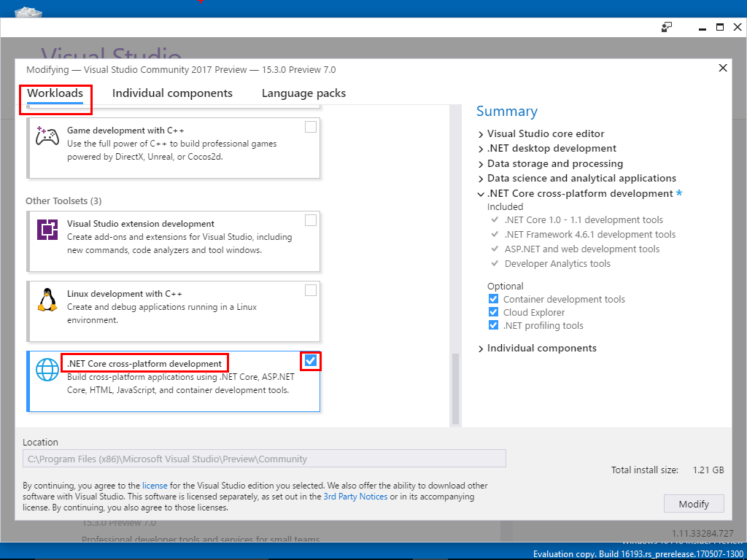This screenshot has width=747, height=560.
Task: Click the .NET Core globe icon
Action: point(47,370)
